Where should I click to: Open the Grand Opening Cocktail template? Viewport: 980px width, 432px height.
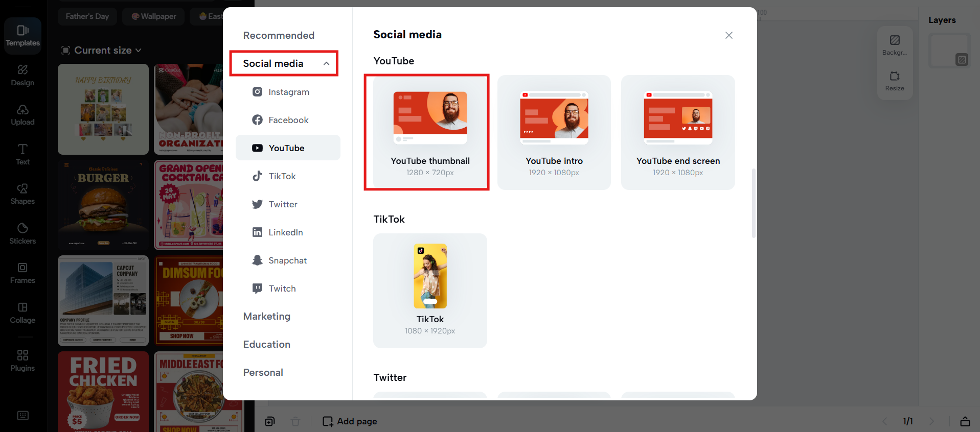(x=189, y=205)
